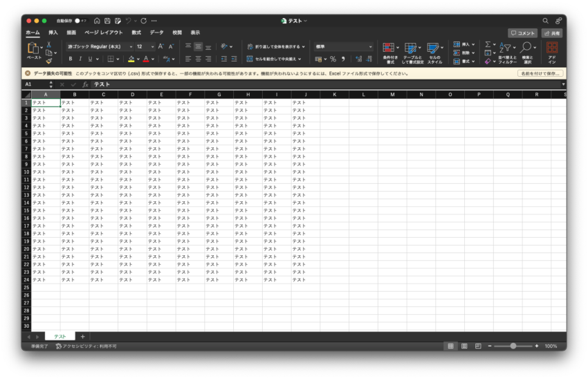Image resolution: width=588 pixels, height=379 pixels.
Task: Switch to the 挿入 ribbon tab
Action: click(53, 33)
